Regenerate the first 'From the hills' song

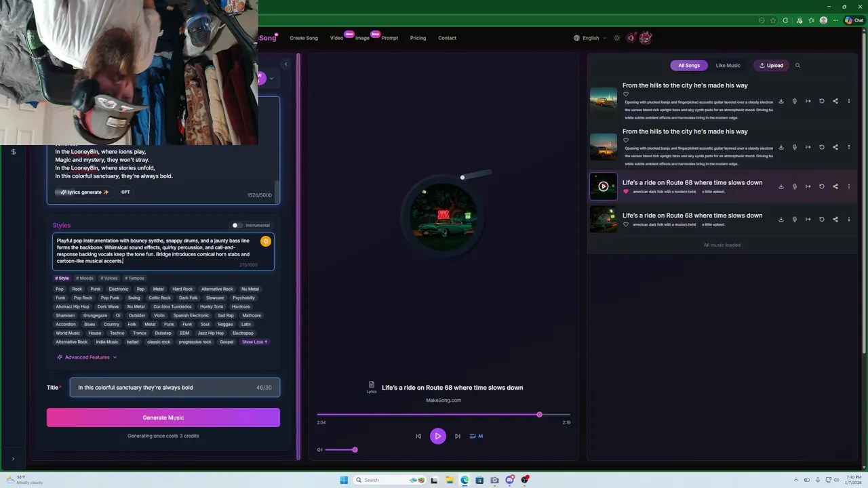click(821, 101)
